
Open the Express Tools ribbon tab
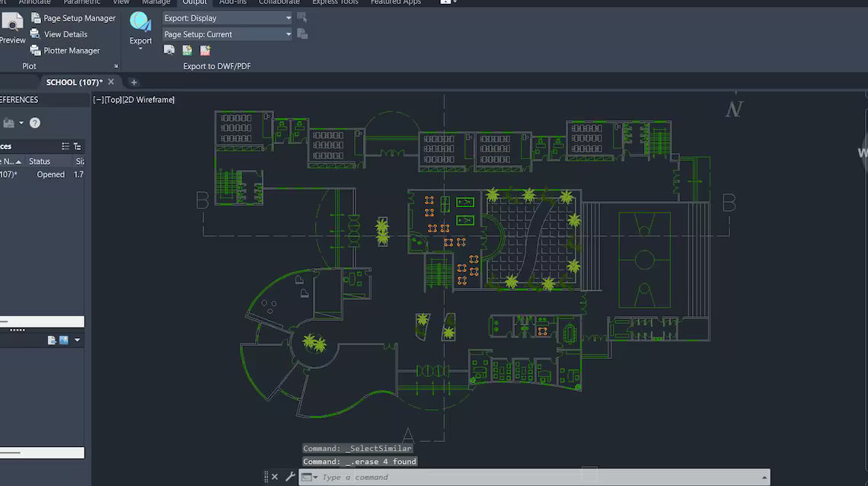click(x=335, y=2)
